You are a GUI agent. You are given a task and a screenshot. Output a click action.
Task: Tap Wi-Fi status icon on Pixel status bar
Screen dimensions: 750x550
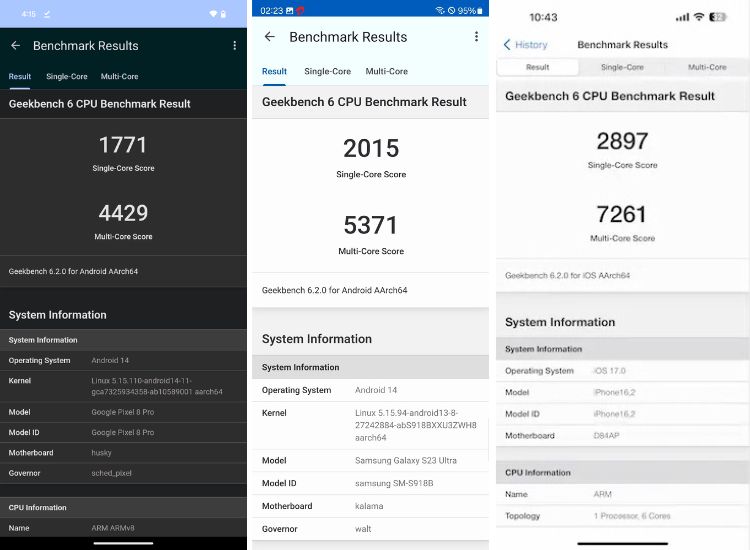pos(213,14)
